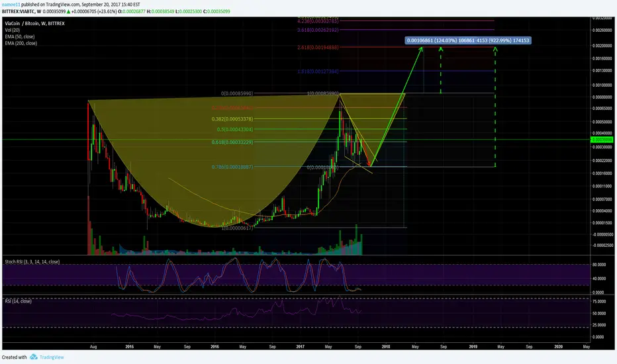Click the 2019 label on time axis
This screenshot has height=364, width=617.
point(473,347)
